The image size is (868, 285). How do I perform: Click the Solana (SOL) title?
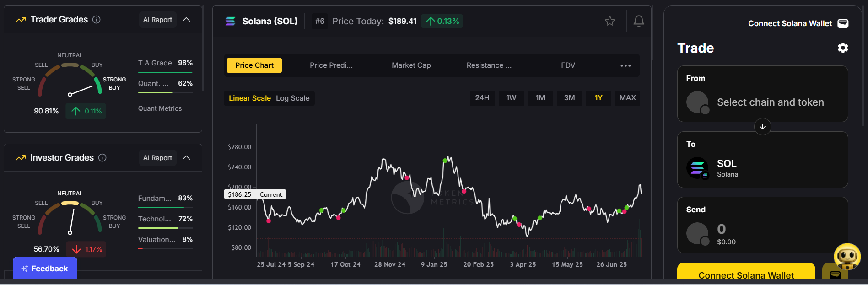[x=270, y=21]
